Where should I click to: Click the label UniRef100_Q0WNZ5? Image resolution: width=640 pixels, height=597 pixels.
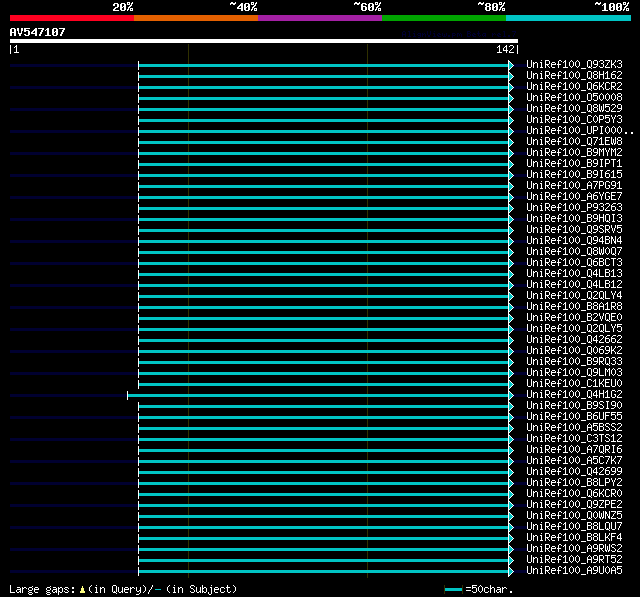tap(574, 516)
